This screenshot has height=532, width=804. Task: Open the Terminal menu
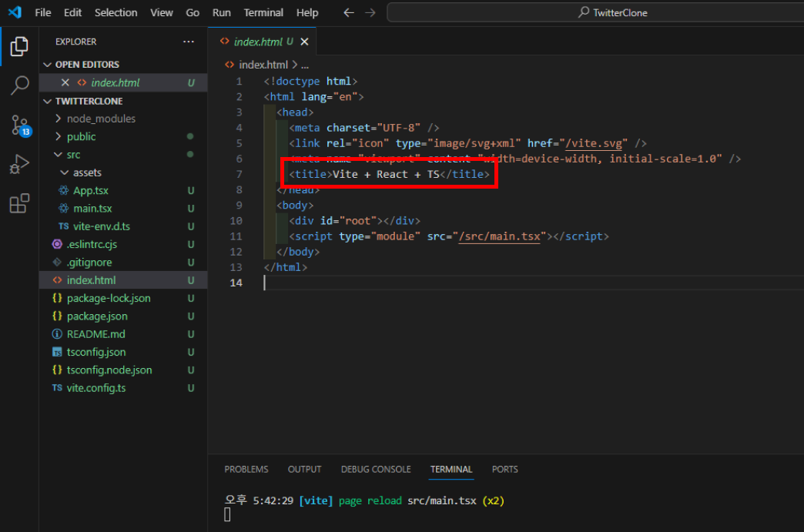263,12
